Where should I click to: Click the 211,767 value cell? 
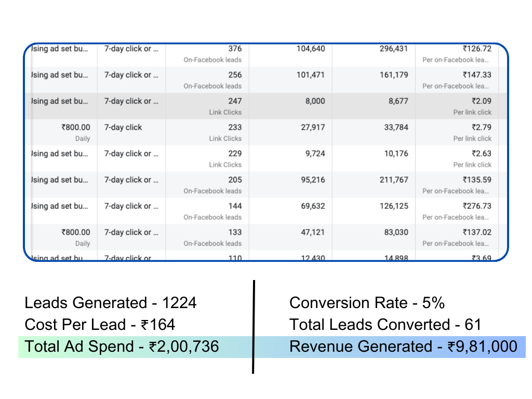394,180
